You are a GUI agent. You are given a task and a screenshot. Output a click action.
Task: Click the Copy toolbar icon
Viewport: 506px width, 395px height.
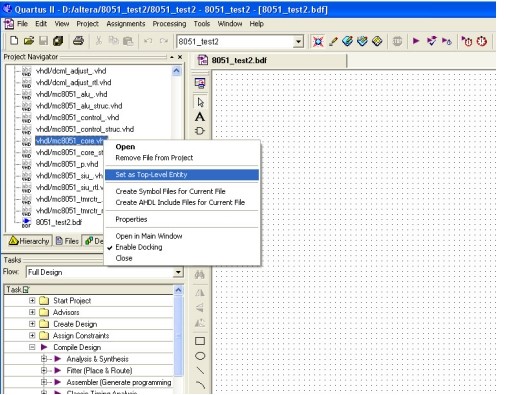coord(113,41)
